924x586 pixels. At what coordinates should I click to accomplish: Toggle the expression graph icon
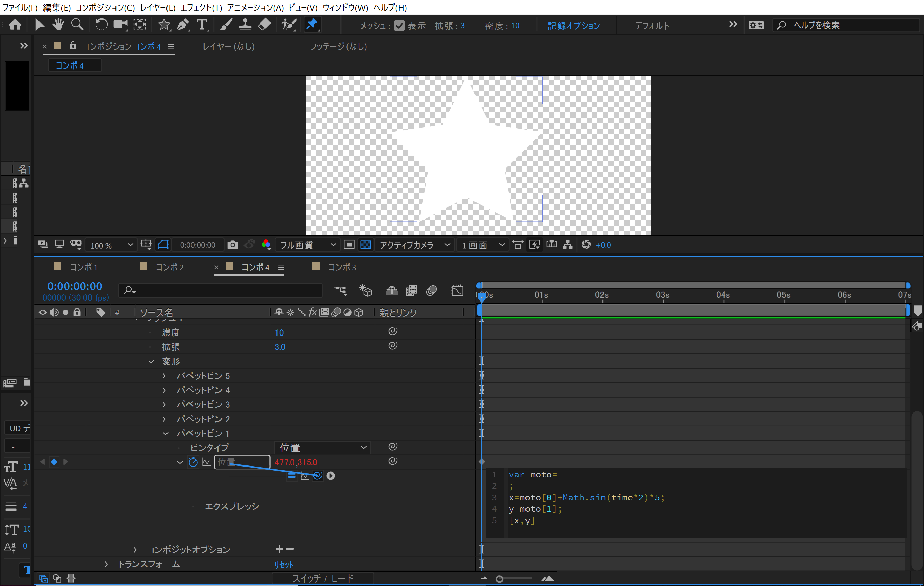click(x=305, y=476)
